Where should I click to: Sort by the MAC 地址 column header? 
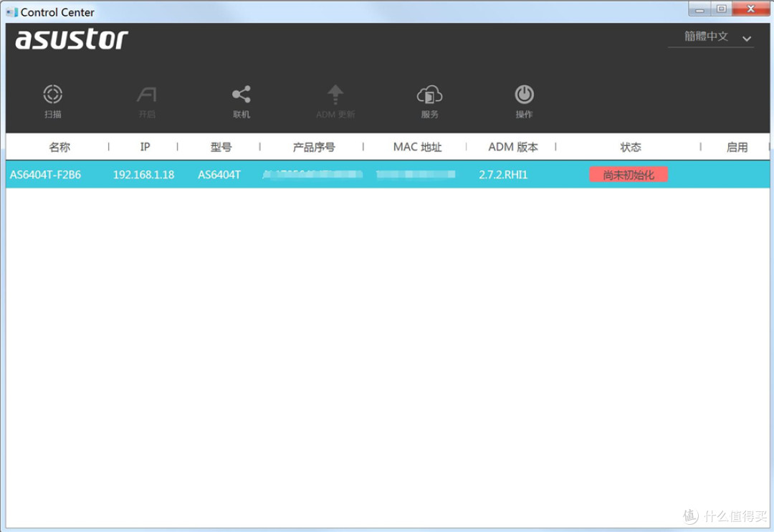(417, 147)
